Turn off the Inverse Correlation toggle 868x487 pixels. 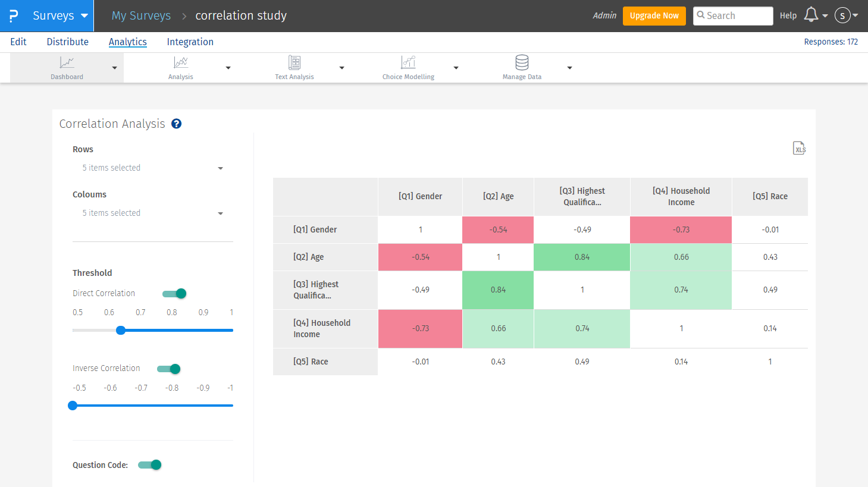tap(169, 369)
